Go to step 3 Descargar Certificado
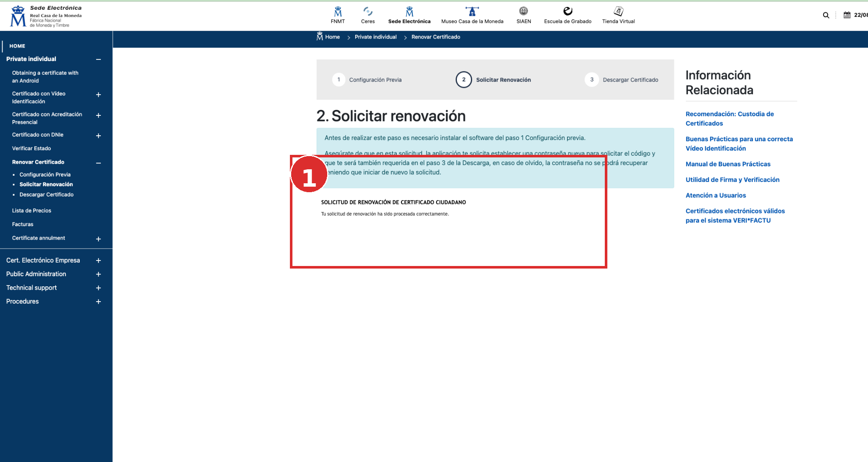868x462 pixels. click(621, 80)
